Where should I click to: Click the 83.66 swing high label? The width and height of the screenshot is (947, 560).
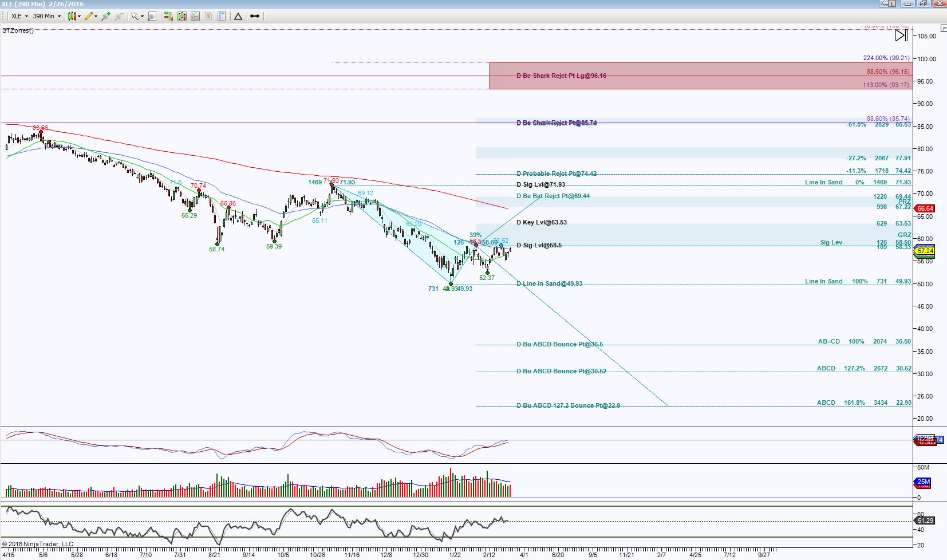(40, 128)
